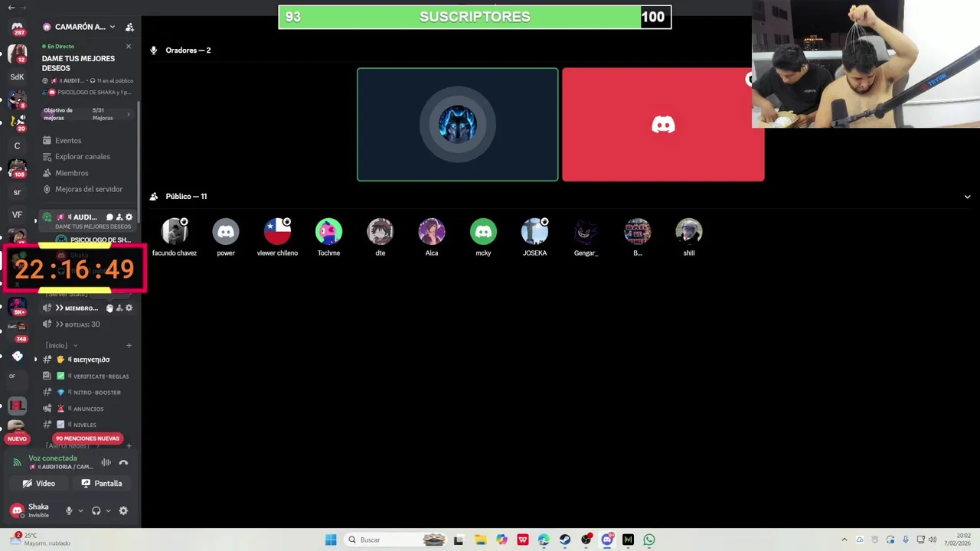Open viewer chileno audience avatar
The height and width of the screenshot is (551, 980).
click(x=277, y=231)
